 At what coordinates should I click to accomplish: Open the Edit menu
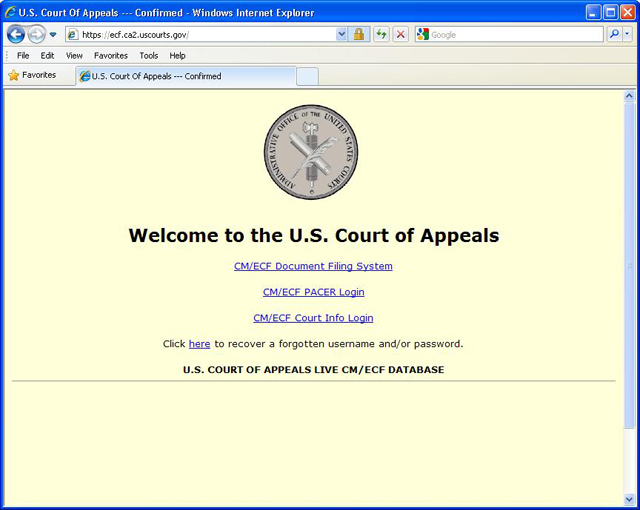click(x=47, y=55)
